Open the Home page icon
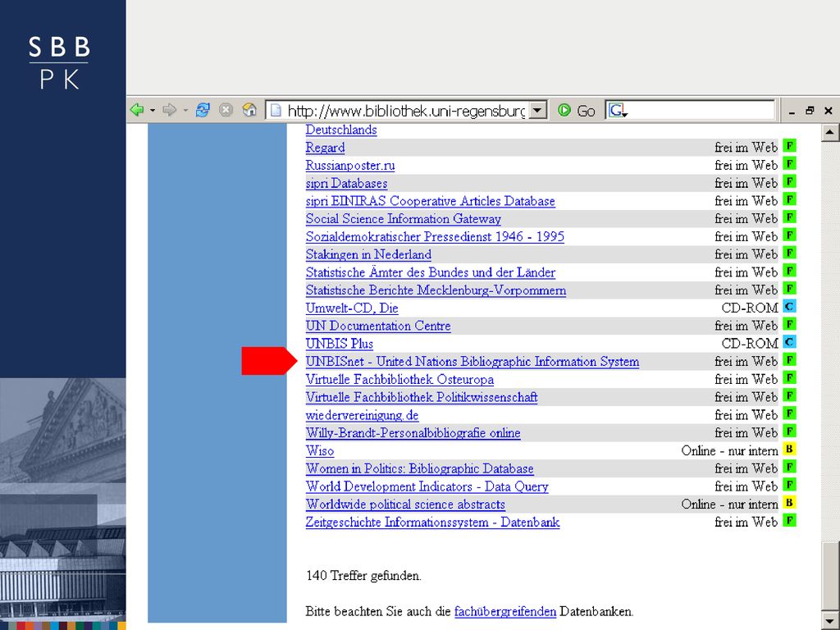 [x=249, y=110]
